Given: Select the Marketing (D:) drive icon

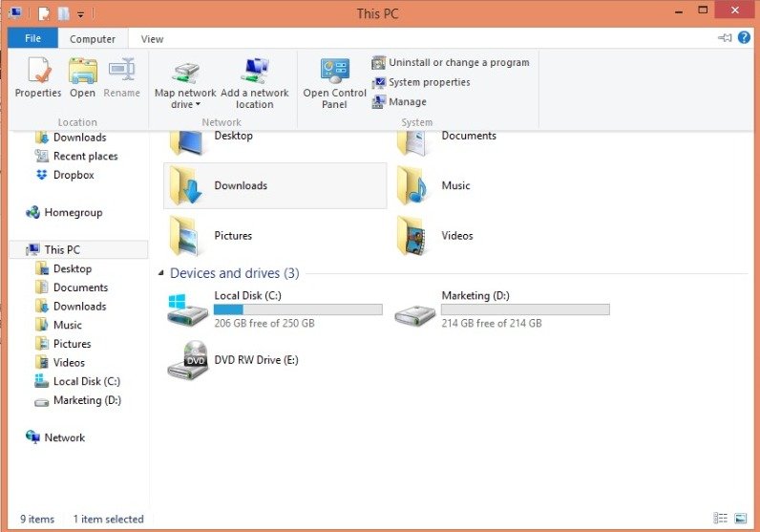Looking at the screenshot, I should 415,315.
